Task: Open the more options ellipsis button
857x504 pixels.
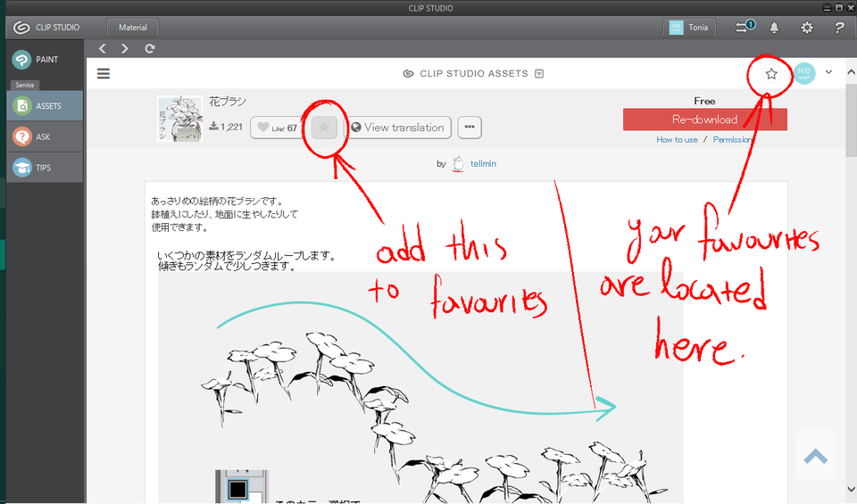Action: (470, 128)
